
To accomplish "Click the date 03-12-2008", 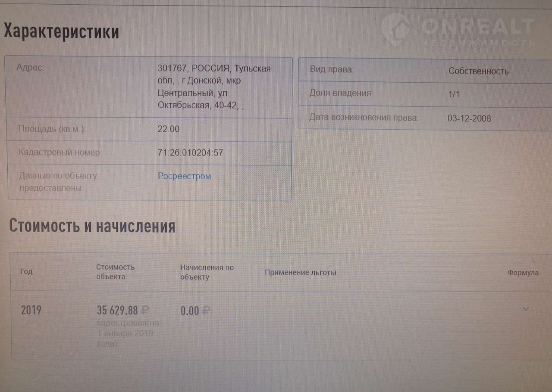I will point(469,118).
